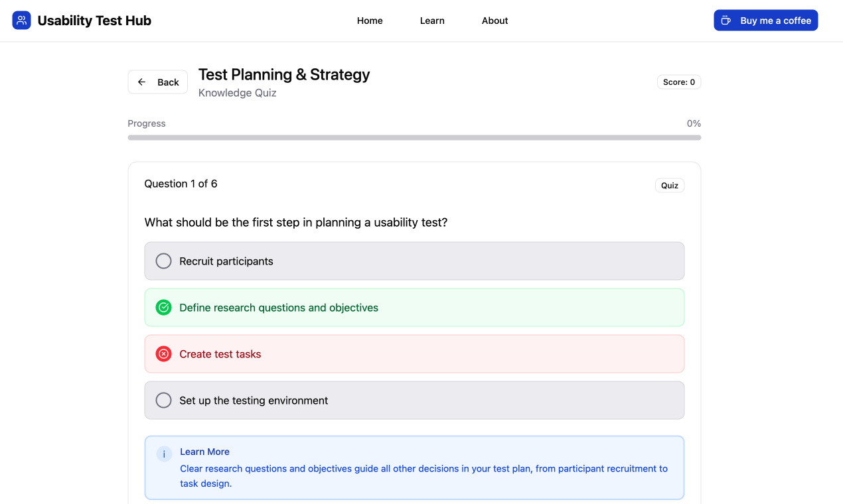Image resolution: width=843 pixels, height=504 pixels.
Task: Click the green checkmark circle icon
Action: coord(163,308)
